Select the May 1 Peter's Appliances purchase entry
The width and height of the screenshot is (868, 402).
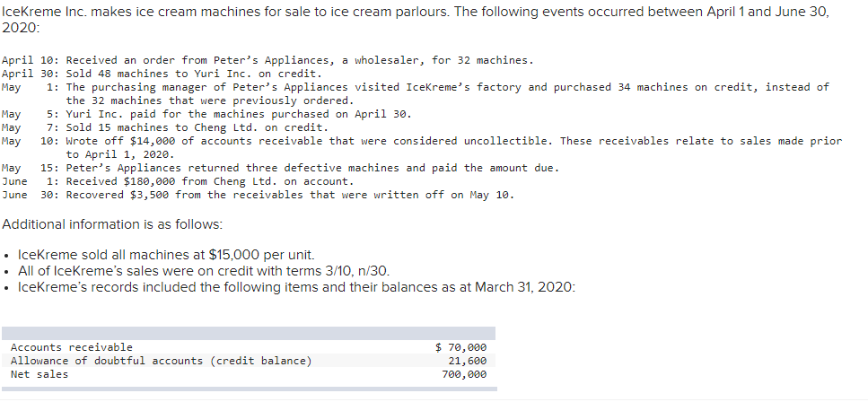(416, 93)
